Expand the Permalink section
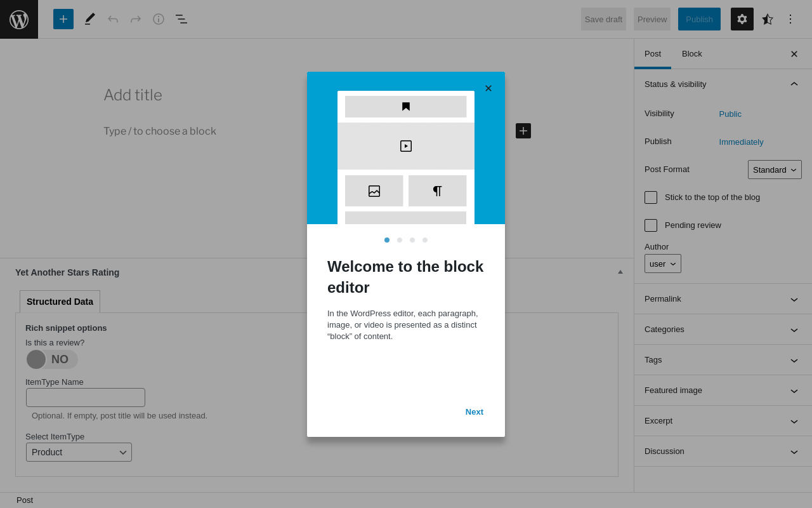 [x=723, y=299]
